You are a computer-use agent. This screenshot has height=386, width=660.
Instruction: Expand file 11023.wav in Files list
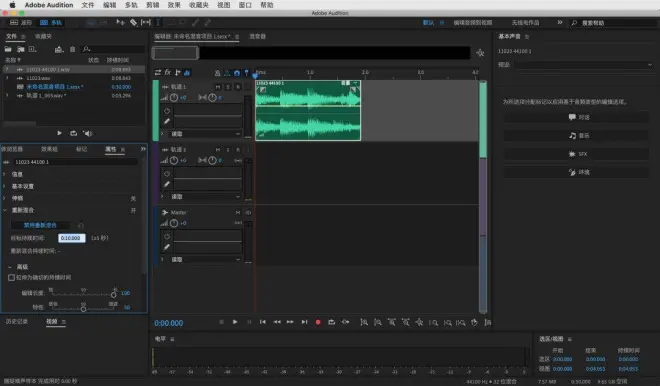[7, 78]
